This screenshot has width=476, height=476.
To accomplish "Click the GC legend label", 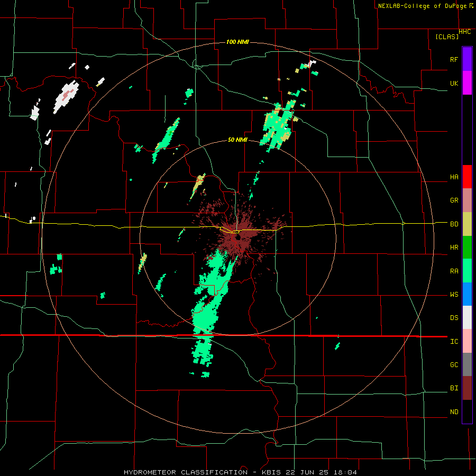I will coord(454,365).
